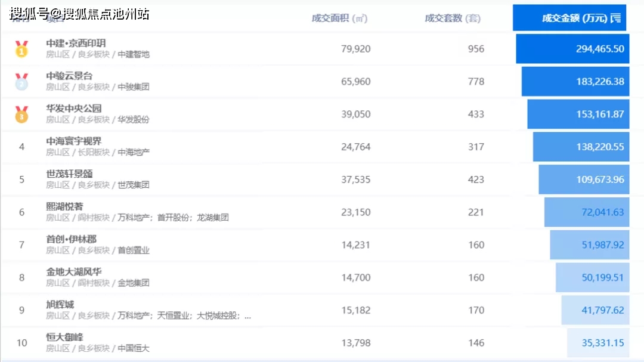Click developers text 万科地产; 首开股份; 龙湖集团
The image size is (644, 362).
click(173, 218)
